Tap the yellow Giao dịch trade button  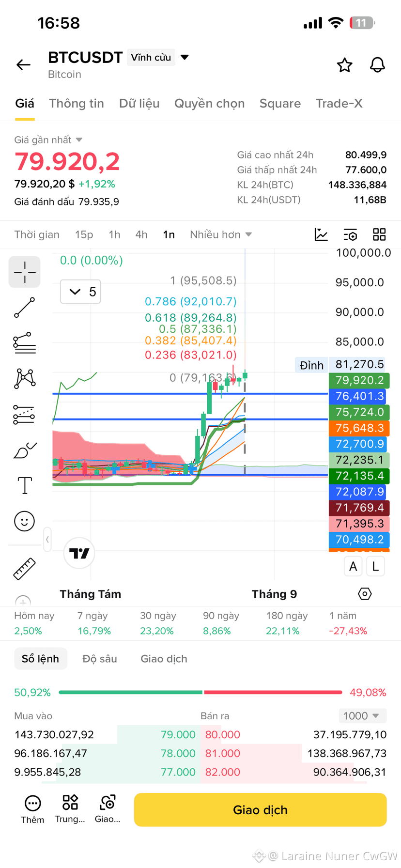click(x=260, y=810)
